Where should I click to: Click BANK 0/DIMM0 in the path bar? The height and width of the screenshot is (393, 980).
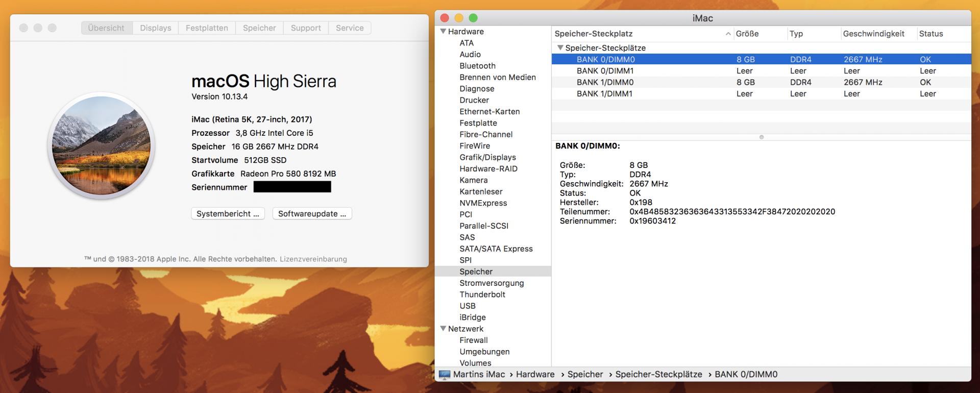(x=746, y=374)
